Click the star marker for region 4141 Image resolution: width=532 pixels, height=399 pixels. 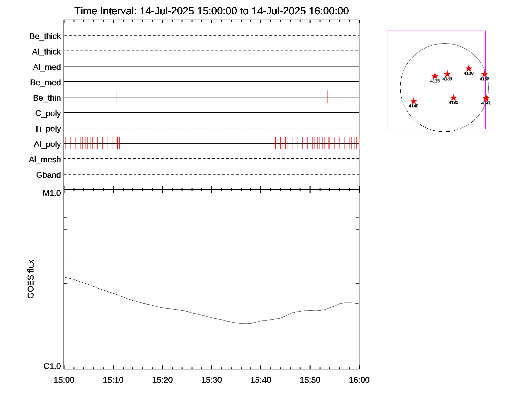point(486,98)
